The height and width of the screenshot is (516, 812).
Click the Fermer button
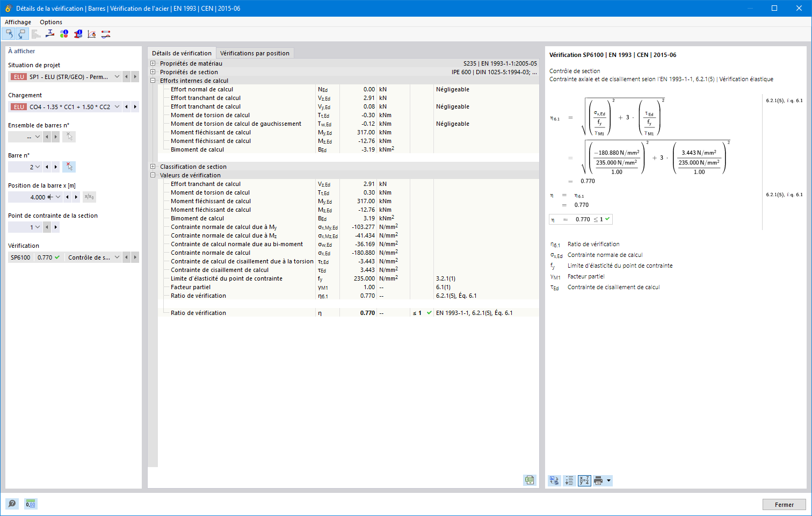784,505
